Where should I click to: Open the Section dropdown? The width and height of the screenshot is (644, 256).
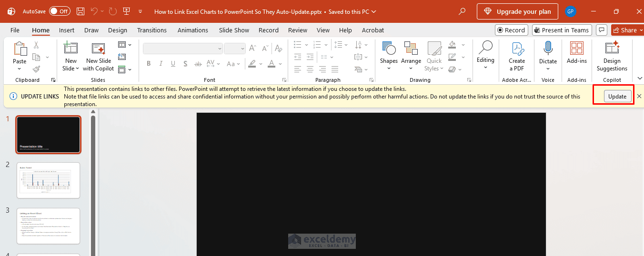click(124, 69)
